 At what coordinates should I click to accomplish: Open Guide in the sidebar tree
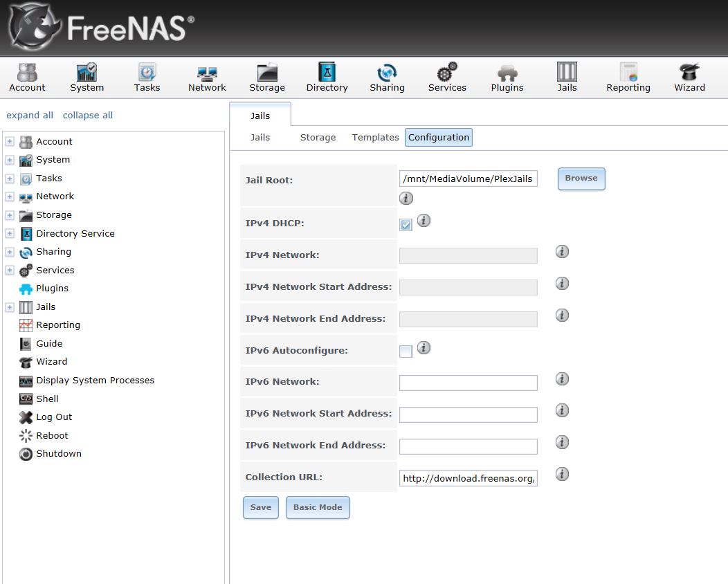tap(49, 343)
